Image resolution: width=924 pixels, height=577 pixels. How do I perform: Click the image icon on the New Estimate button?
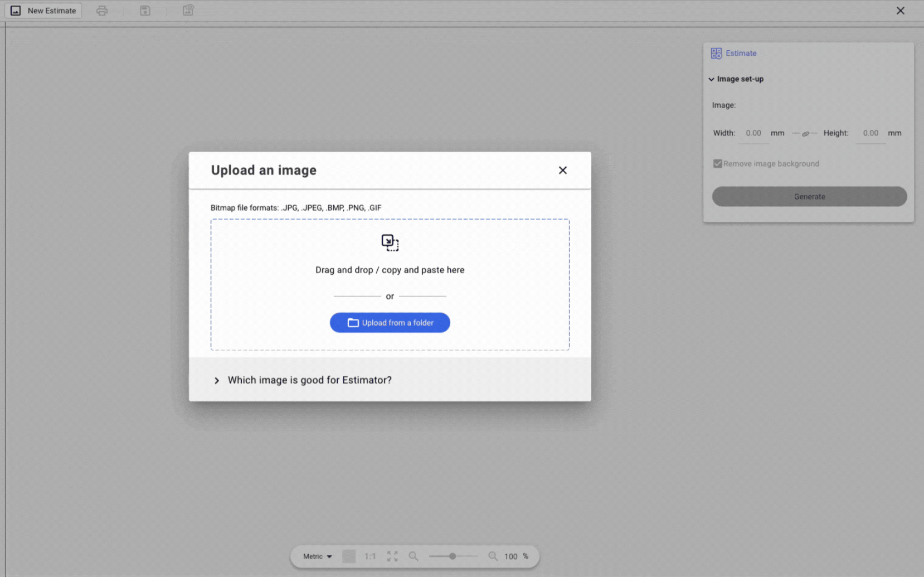coord(16,11)
